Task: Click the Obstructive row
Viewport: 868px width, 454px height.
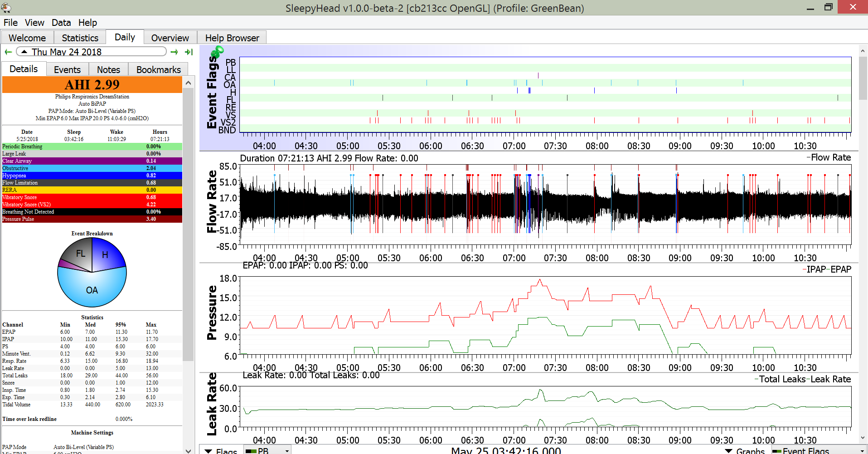Action: click(92, 168)
